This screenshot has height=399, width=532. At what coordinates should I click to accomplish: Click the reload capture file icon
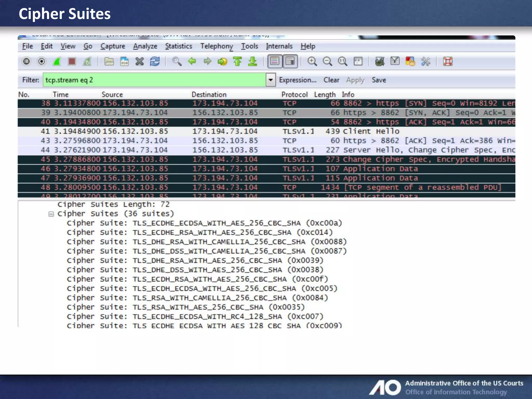point(155,62)
